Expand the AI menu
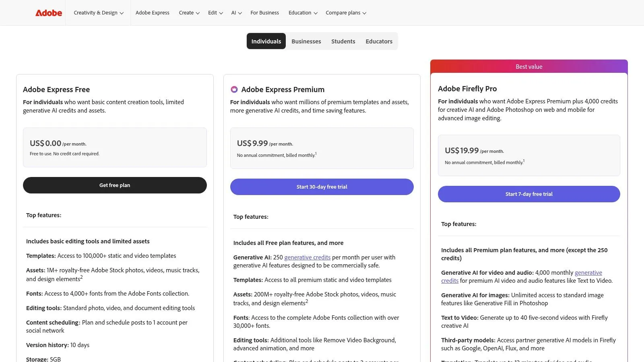This screenshot has height=362, width=644. (x=236, y=12)
